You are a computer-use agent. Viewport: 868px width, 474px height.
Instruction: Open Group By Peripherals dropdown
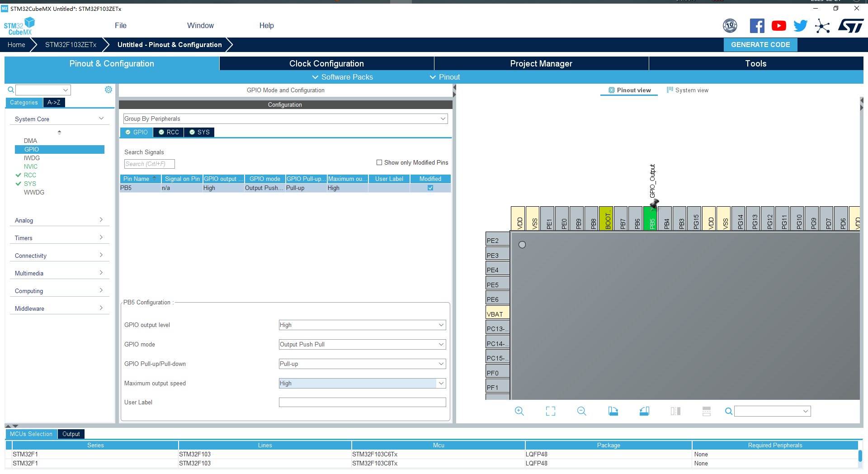pyautogui.click(x=285, y=118)
